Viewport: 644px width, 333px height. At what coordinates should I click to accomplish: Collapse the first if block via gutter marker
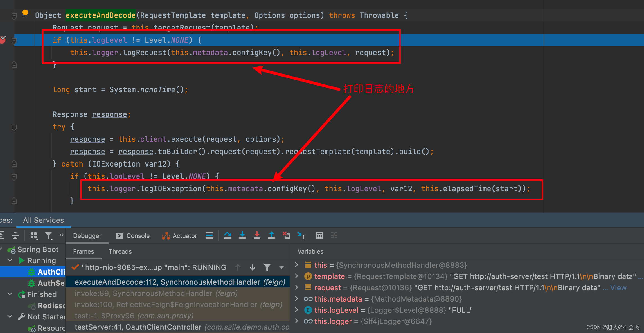coord(14,40)
